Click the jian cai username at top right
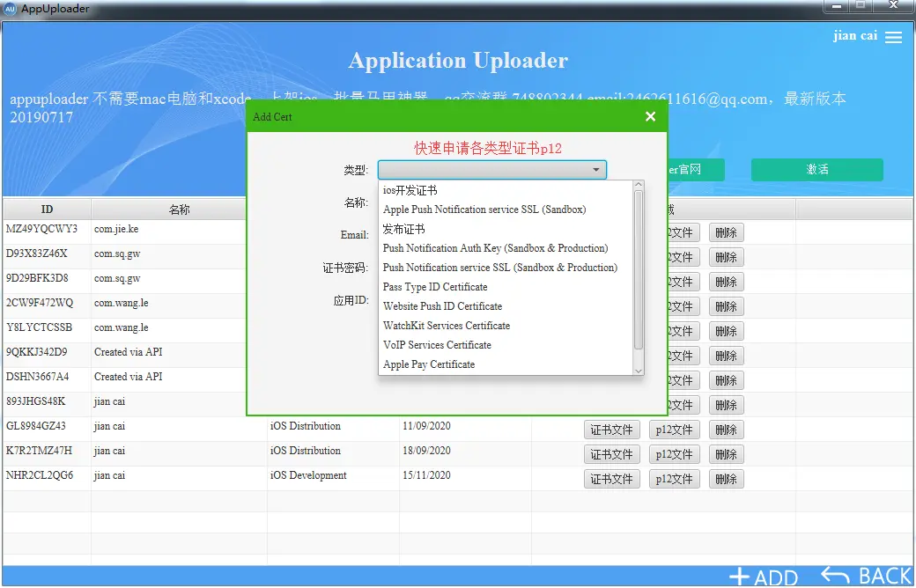Image resolution: width=916 pixels, height=588 pixels. [x=855, y=35]
